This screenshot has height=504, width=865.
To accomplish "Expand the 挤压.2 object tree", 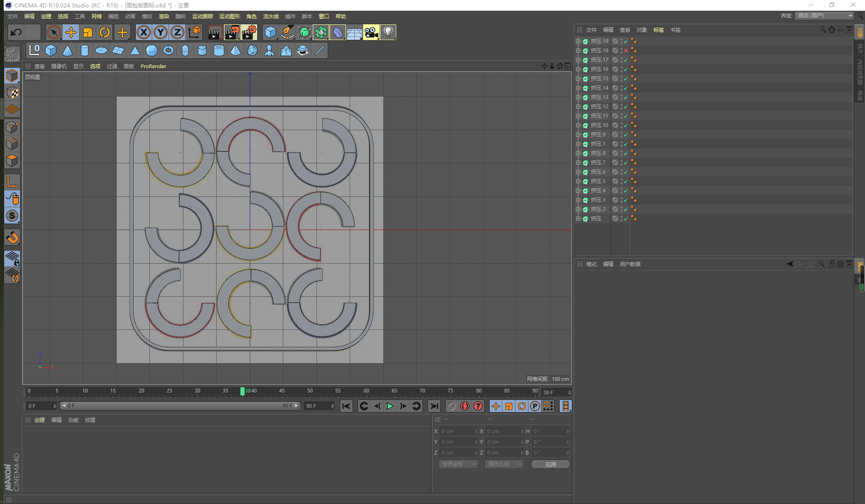I will pos(578,209).
